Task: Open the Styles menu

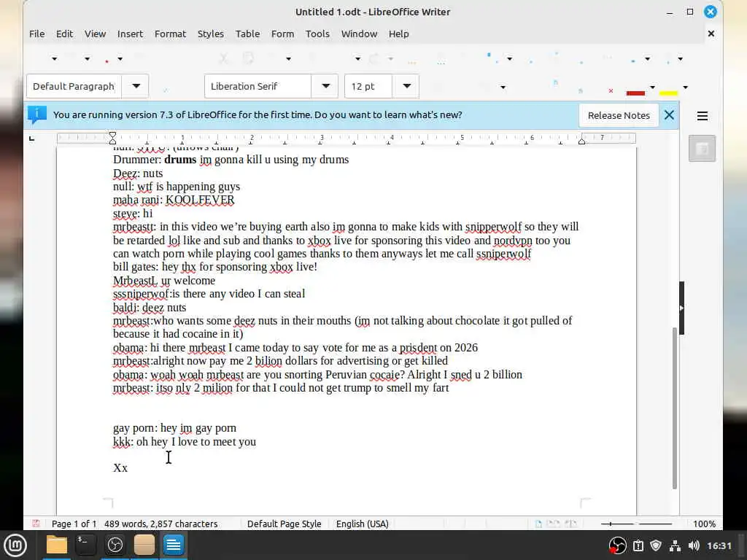Action: [x=211, y=34]
